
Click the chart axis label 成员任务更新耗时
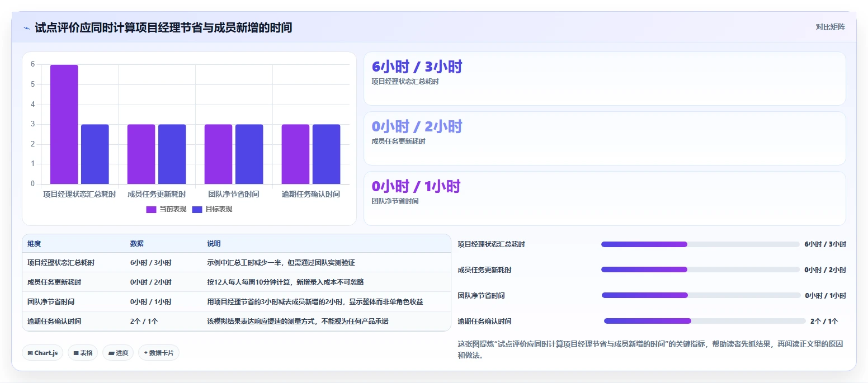157,195
